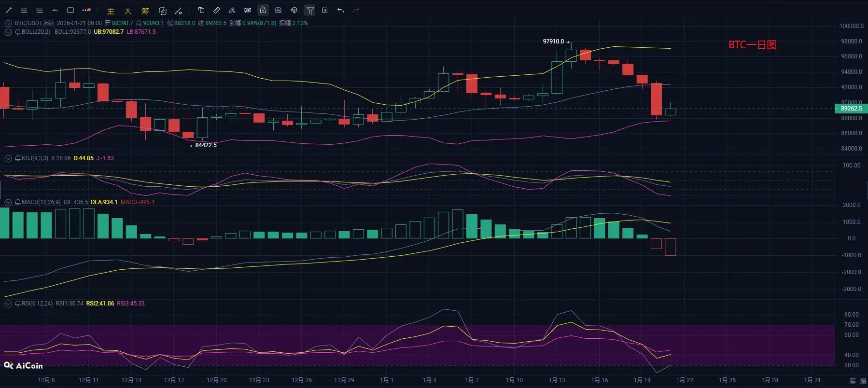Click the overlapping-pages copy icon
This screenshot has height=388, width=868.
coord(201,10)
